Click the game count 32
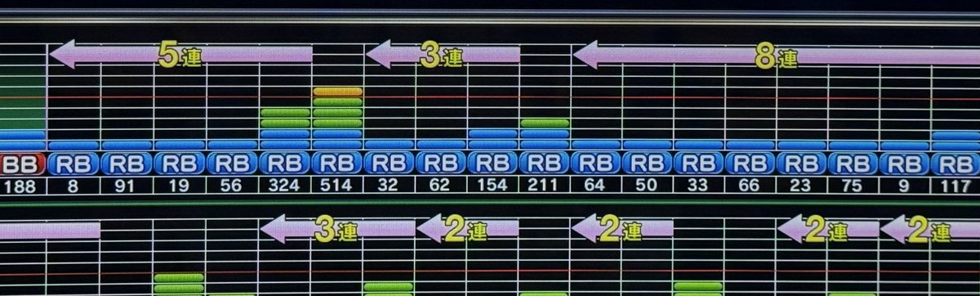Image resolution: width=980 pixels, height=296 pixels. point(389,186)
